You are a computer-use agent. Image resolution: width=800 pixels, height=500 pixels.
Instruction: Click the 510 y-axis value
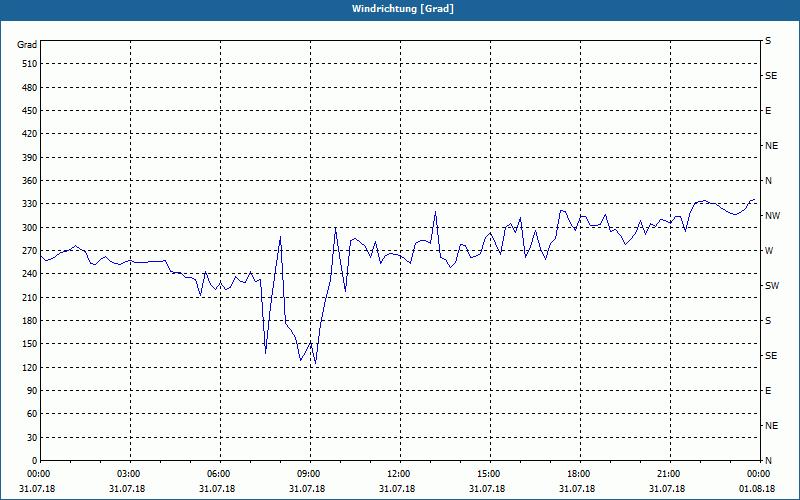(30, 64)
